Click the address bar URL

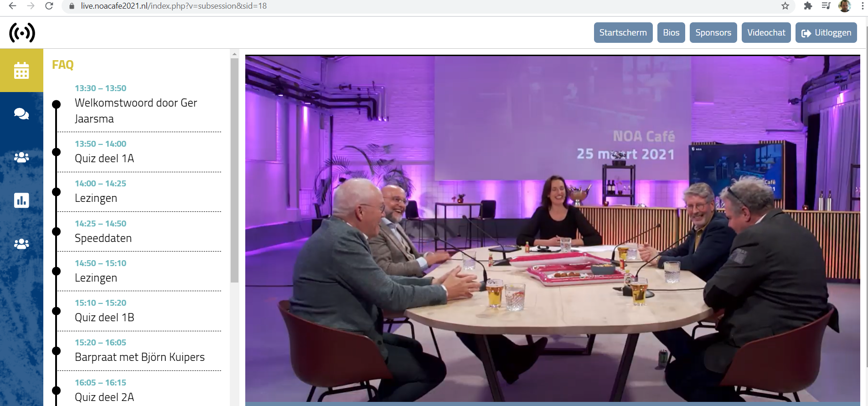174,6
